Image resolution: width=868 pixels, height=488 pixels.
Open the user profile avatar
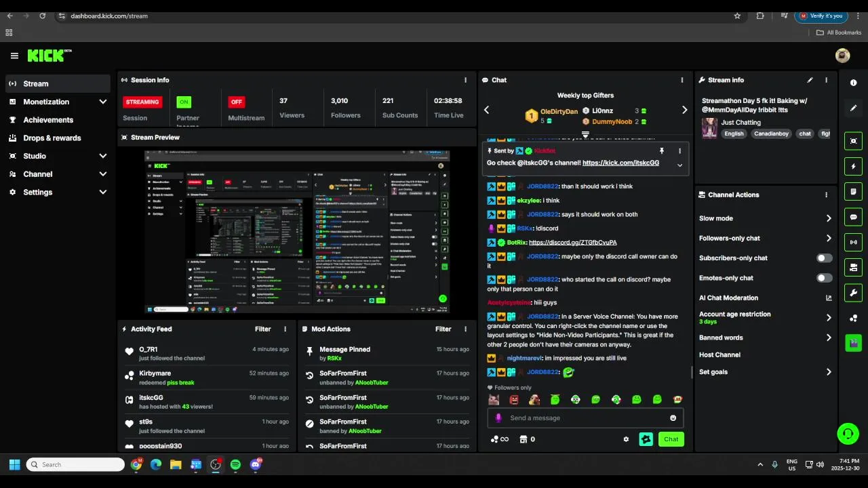(x=842, y=56)
